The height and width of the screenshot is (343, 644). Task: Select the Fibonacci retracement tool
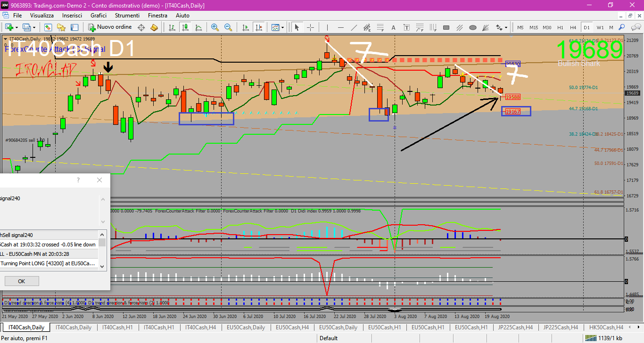pos(381,27)
